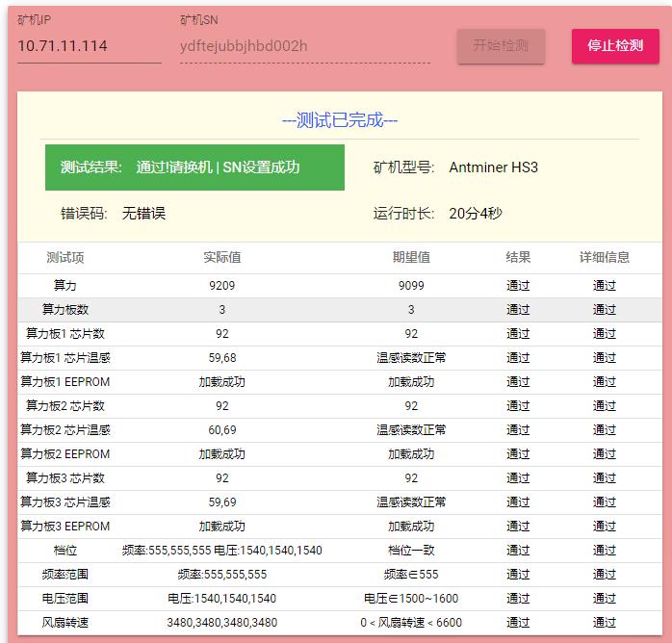Select the 算力板1 芯片温感 row label
Image resolution: width=672 pixels, height=643 pixels.
point(65,358)
